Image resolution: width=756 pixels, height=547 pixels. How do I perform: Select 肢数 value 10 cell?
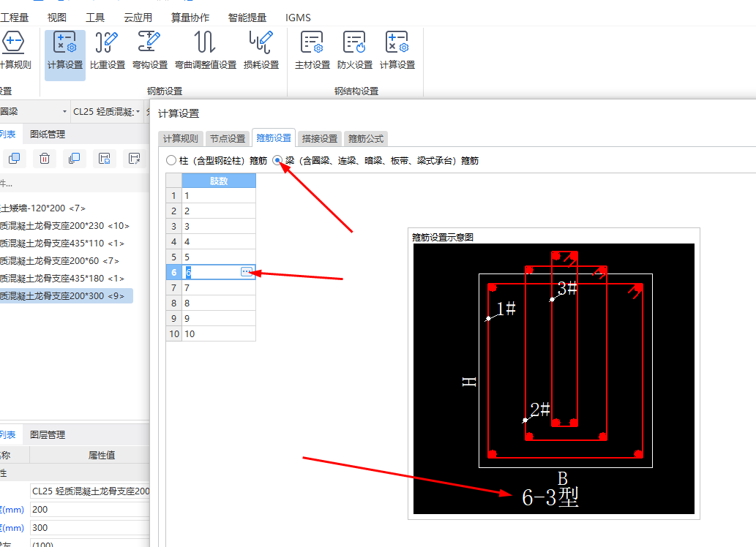click(x=218, y=334)
